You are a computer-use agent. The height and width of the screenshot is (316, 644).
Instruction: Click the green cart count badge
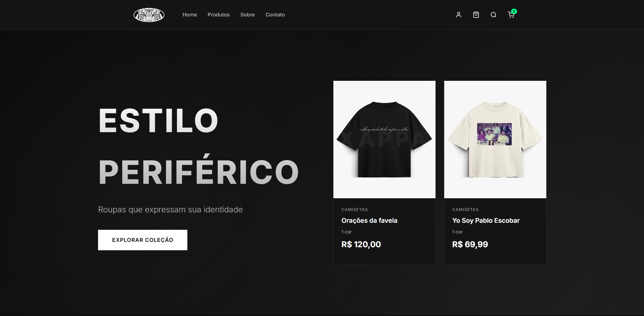coord(514,11)
